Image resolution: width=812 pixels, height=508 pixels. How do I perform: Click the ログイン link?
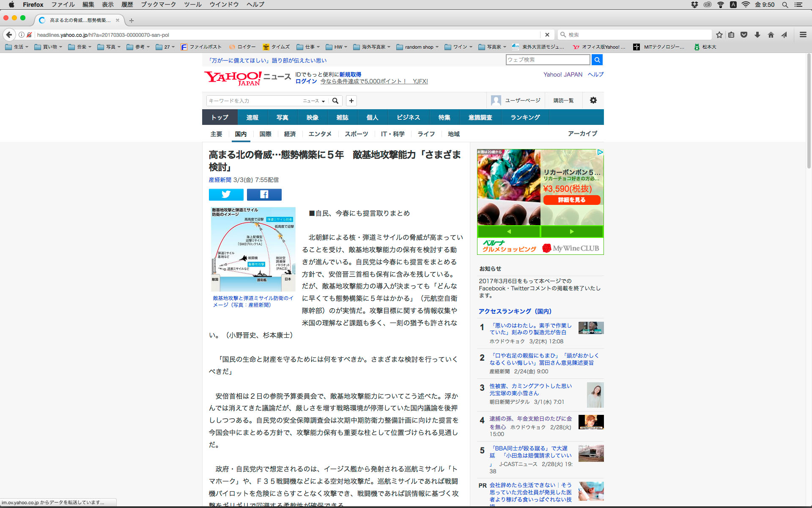(306, 81)
